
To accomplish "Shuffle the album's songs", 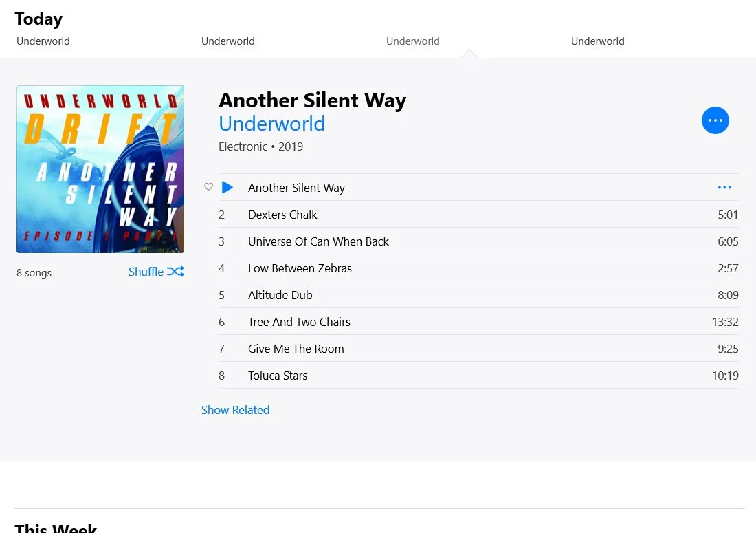I will 156,272.
